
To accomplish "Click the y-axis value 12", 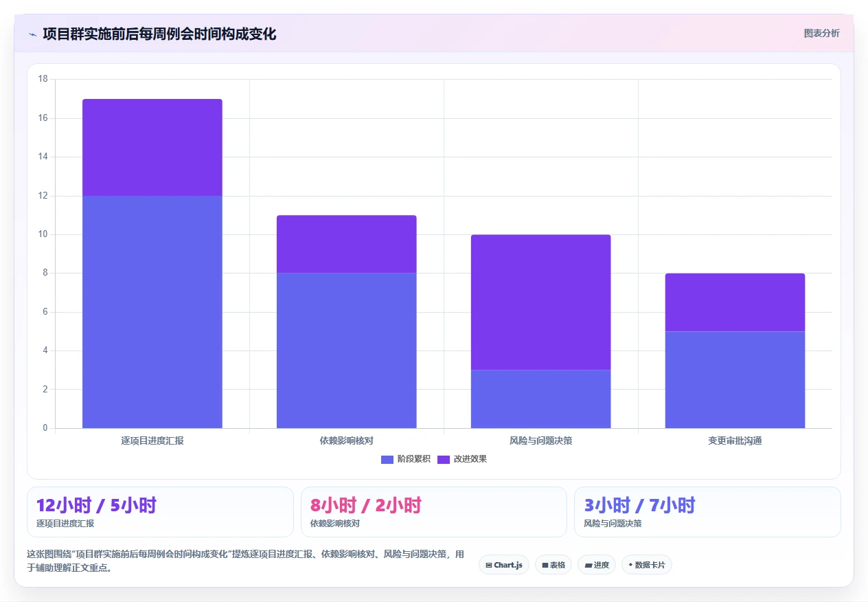I will (x=43, y=196).
